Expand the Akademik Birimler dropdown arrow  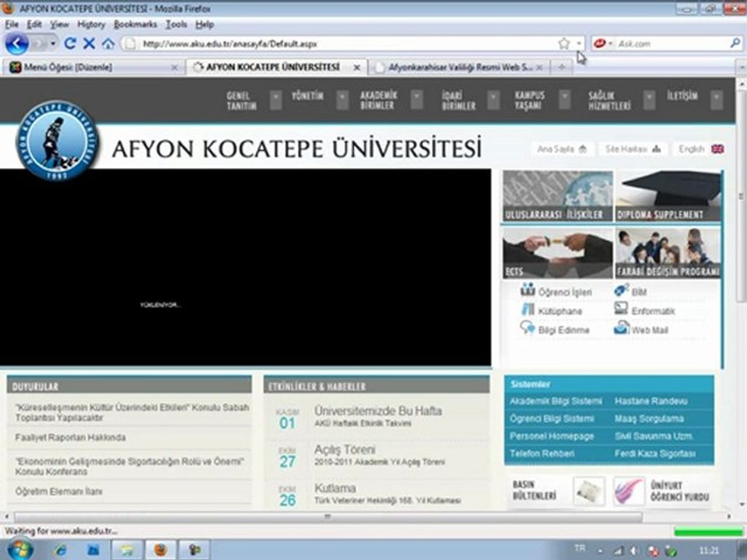tap(417, 100)
